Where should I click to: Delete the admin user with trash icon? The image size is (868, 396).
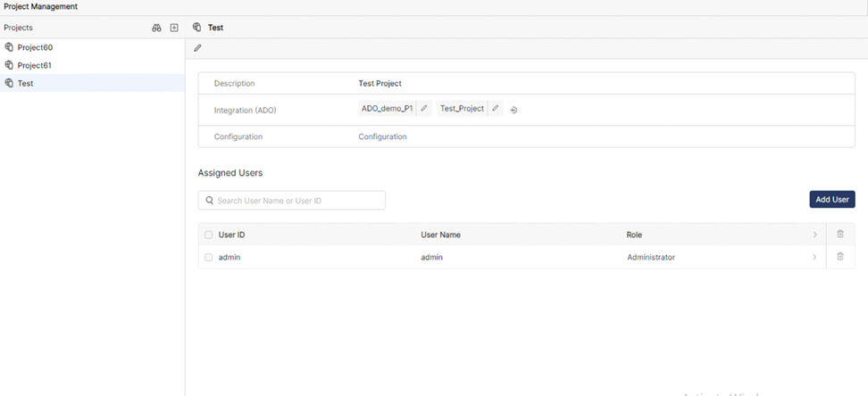tap(839, 257)
